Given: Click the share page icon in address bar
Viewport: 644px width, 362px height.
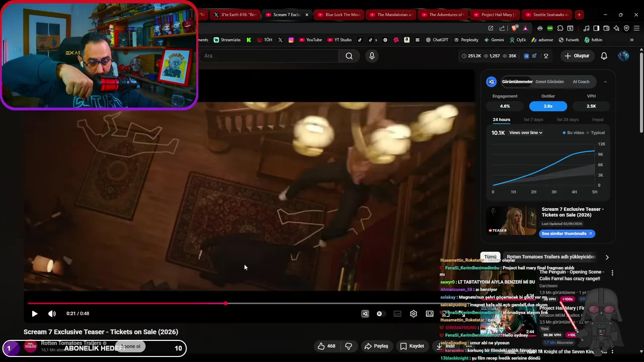Looking at the screenshot, I should [502, 28].
